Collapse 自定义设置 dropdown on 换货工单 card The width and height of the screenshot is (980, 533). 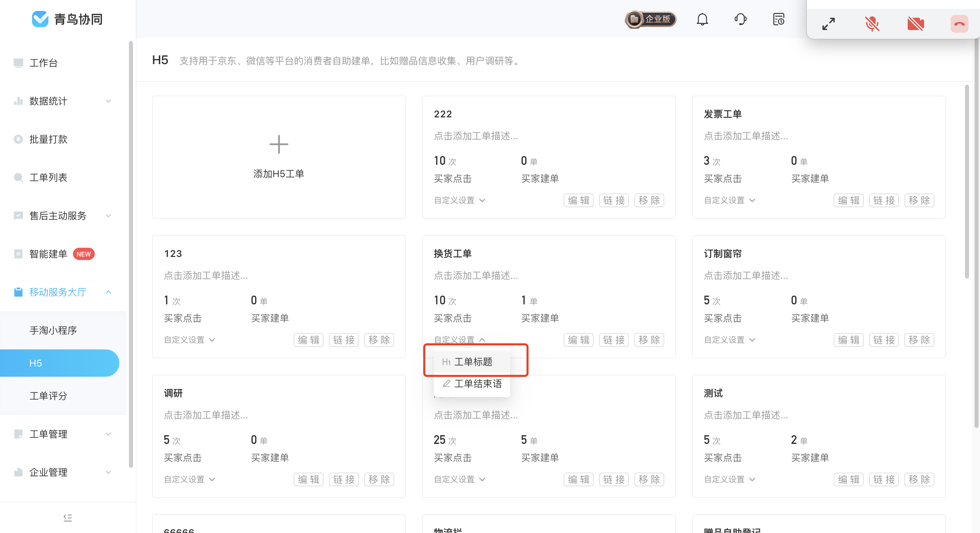pyautogui.click(x=460, y=340)
